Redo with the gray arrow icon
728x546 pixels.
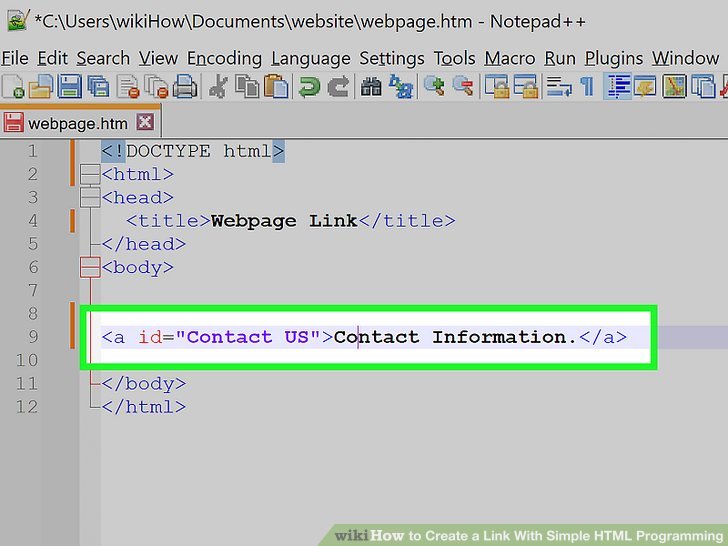[x=338, y=87]
